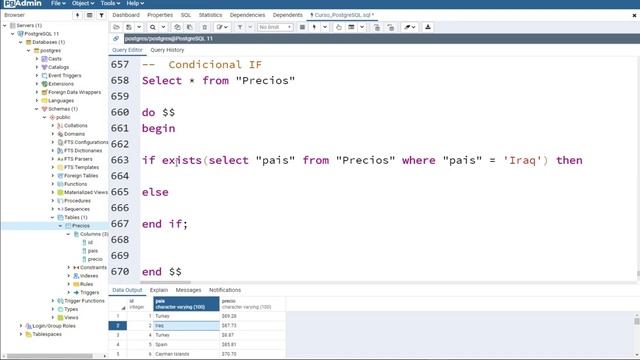Expand the Login/Group Roles node

point(21,326)
